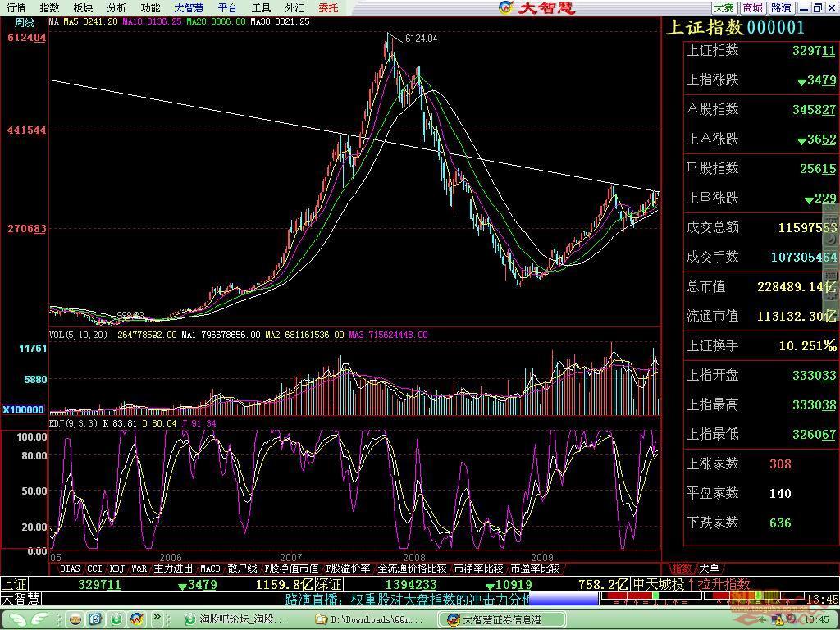Open the 分析 menu
The width and height of the screenshot is (840, 630).
point(116,8)
